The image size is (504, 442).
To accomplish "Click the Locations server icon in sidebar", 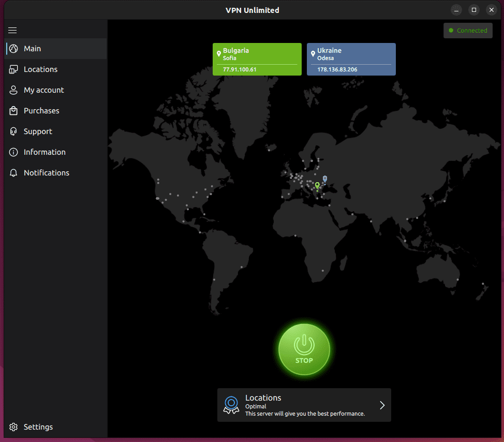I will coord(13,69).
